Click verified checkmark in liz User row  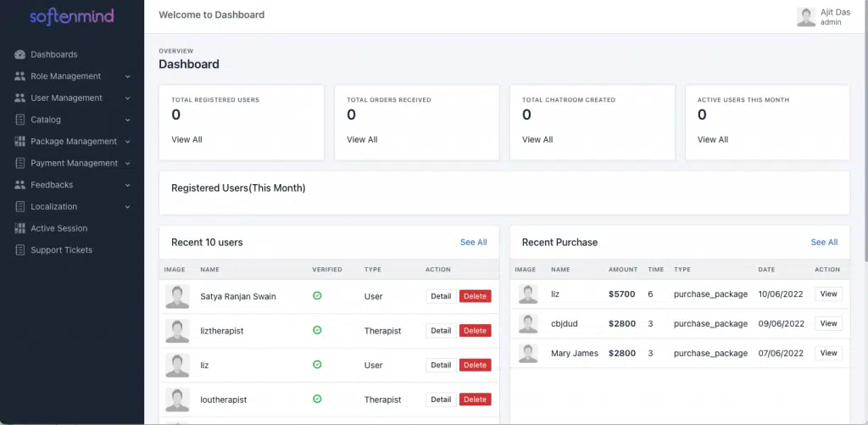317,365
